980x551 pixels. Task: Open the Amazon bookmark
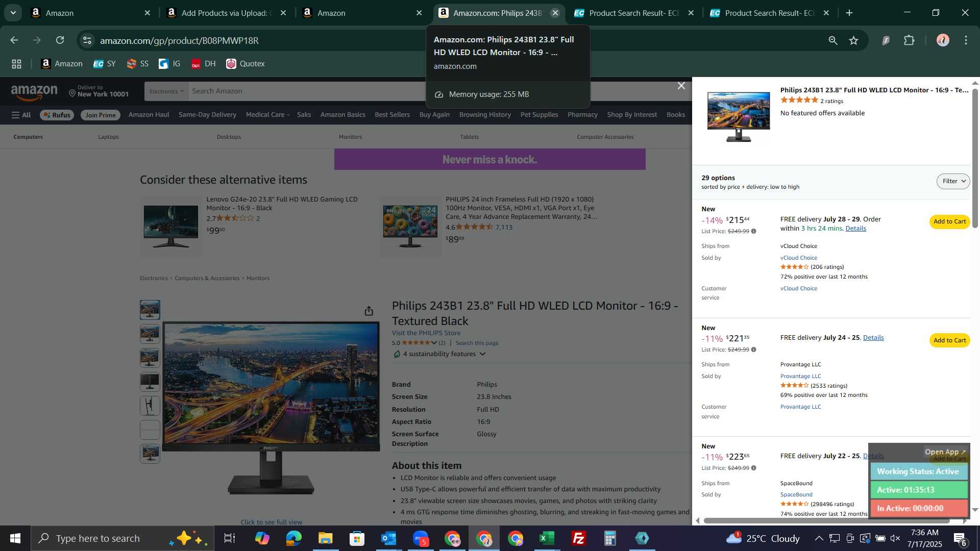point(62,64)
